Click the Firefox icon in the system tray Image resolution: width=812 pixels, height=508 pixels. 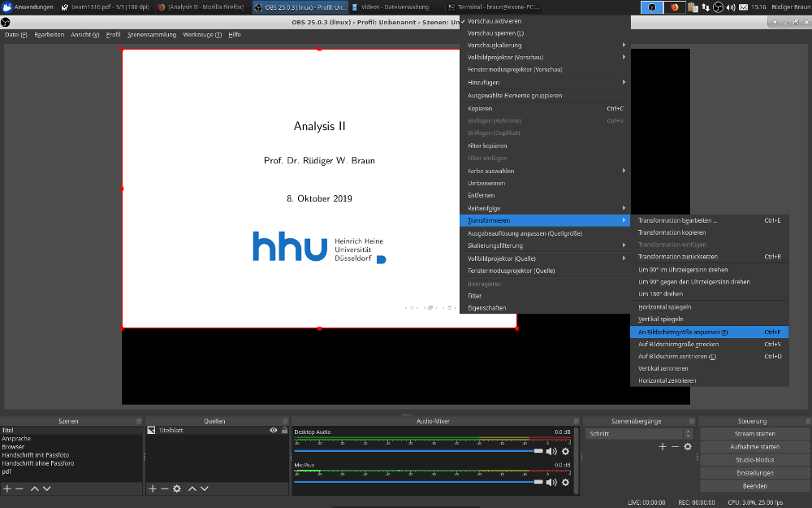pos(674,7)
